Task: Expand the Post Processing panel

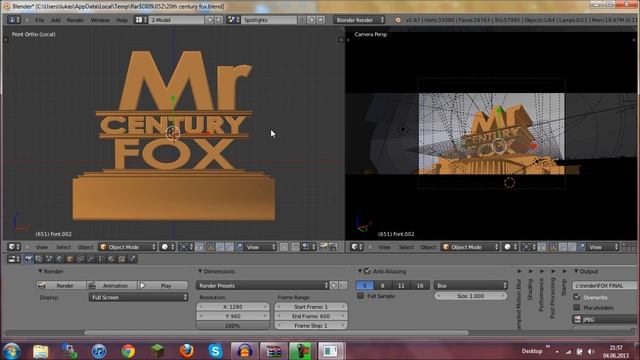Action: (x=553, y=271)
